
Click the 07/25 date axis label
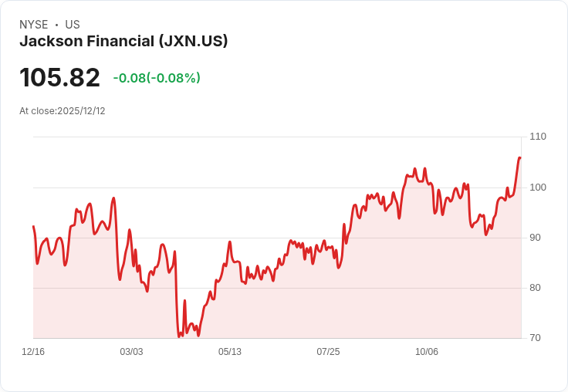click(x=328, y=351)
